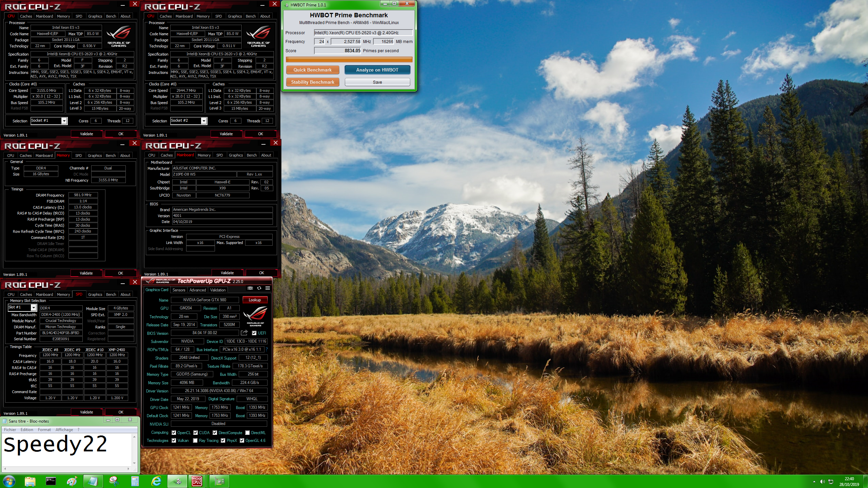Click the HWBOT Prime Processor name field

click(363, 33)
